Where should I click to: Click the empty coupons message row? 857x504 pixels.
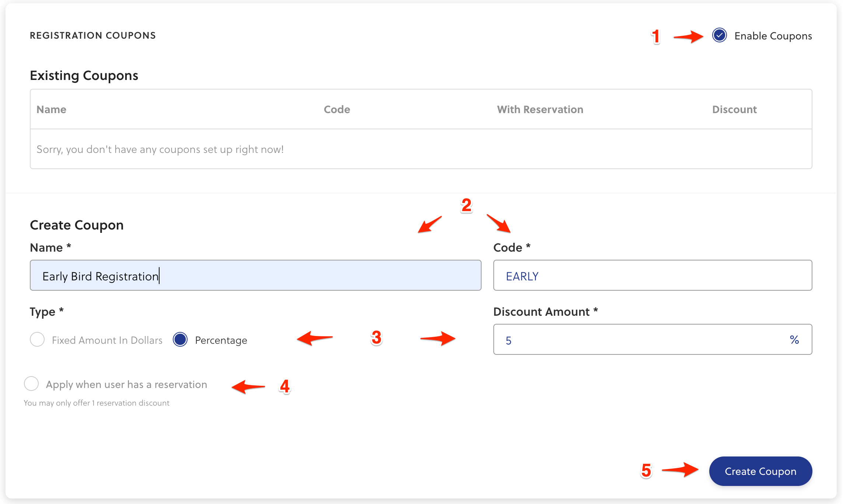160,149
